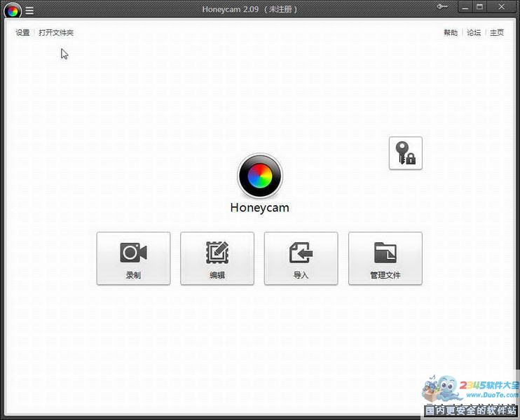
Task: Close the Honeycam window
Action: (501, 7)
